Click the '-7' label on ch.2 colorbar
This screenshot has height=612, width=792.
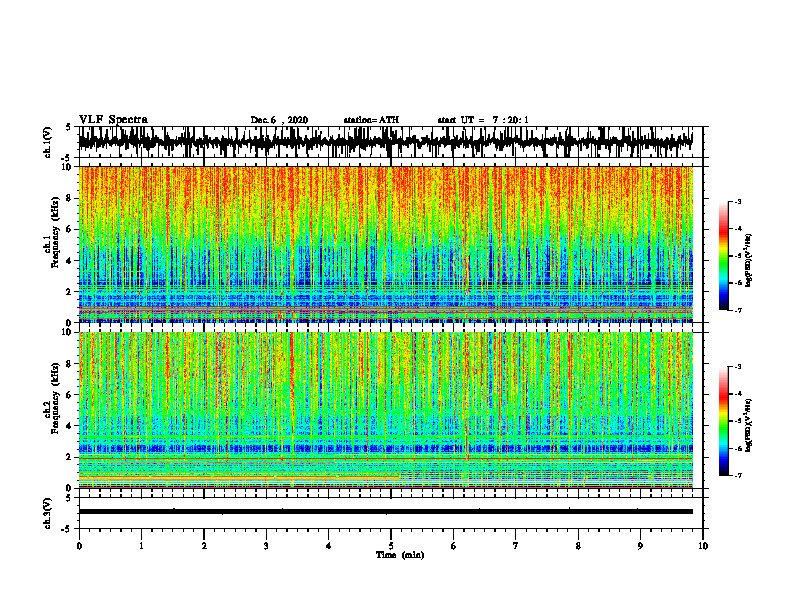tap(738, 475)
